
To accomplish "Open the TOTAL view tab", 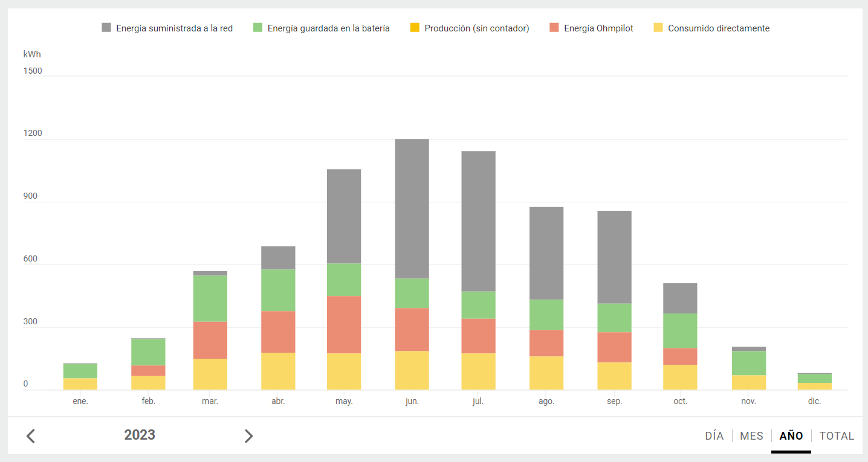I will tap(837, 436).
